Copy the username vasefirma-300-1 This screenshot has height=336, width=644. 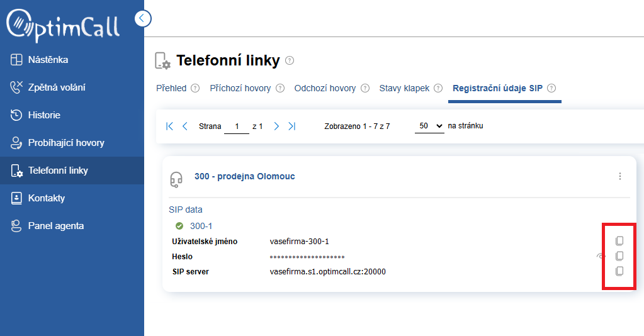(619, 241)
